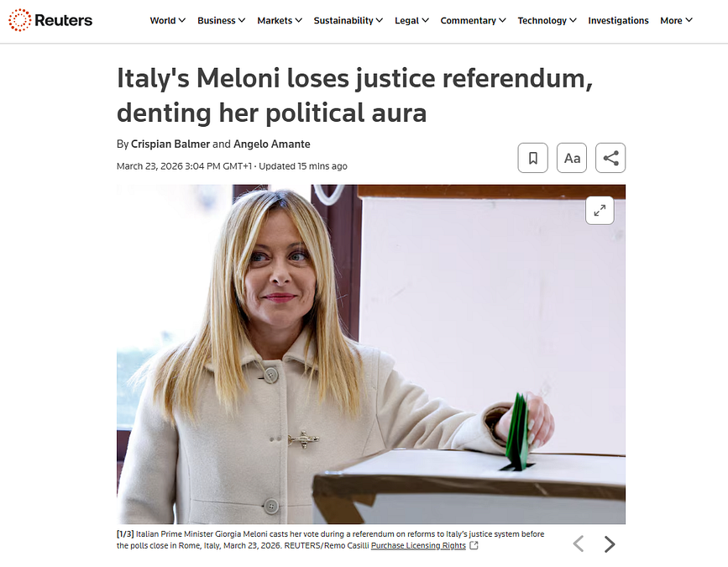Go to the previous gallery image
This screenshot has height=567, width=728.
(578, 543)
